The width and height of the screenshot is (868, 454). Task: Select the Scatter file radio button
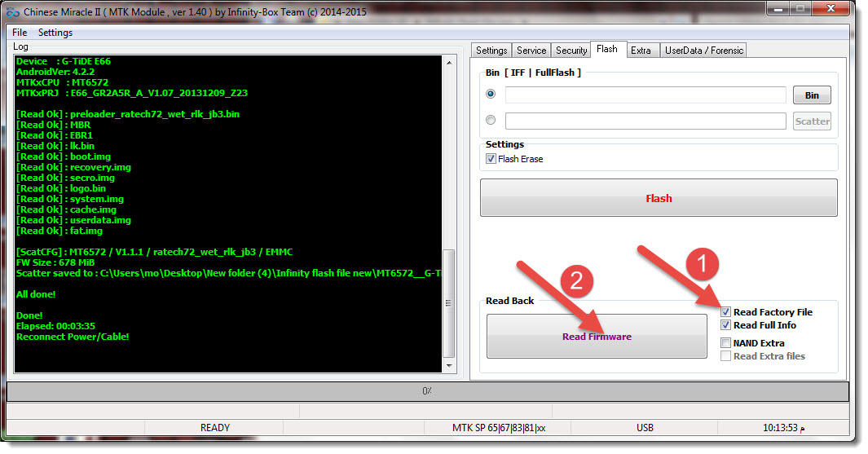pyautogui.click(x=491, y=120)
